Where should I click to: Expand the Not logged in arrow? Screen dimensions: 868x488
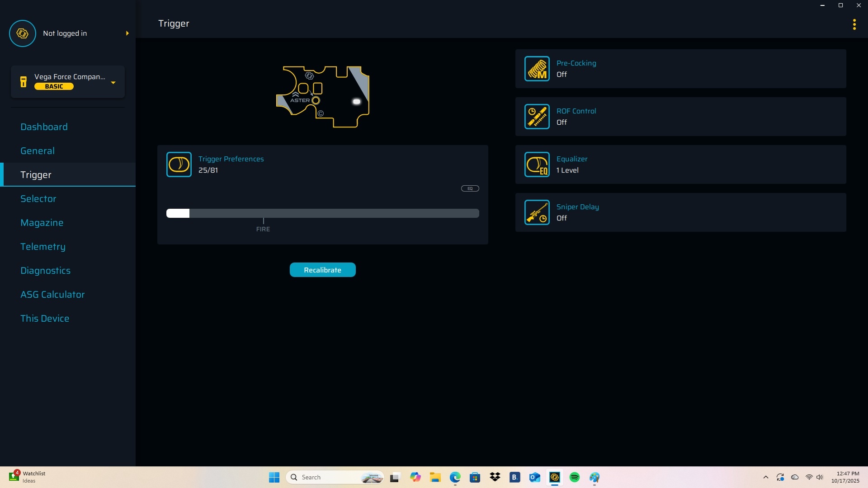[127, 33]
